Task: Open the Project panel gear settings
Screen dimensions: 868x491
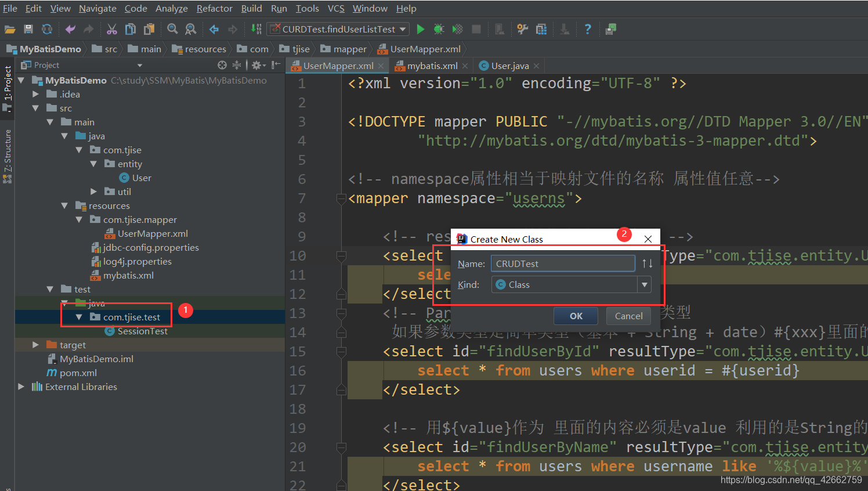Action: click(x=258, y=65)
